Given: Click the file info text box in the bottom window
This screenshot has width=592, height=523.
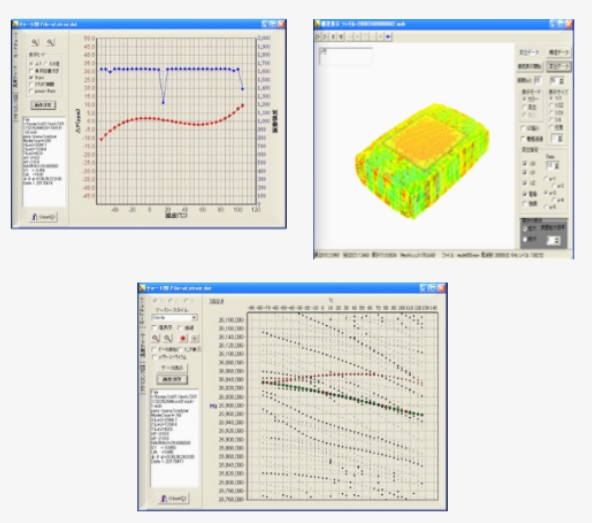Looking at the screenshot, I should coord(174,437).
